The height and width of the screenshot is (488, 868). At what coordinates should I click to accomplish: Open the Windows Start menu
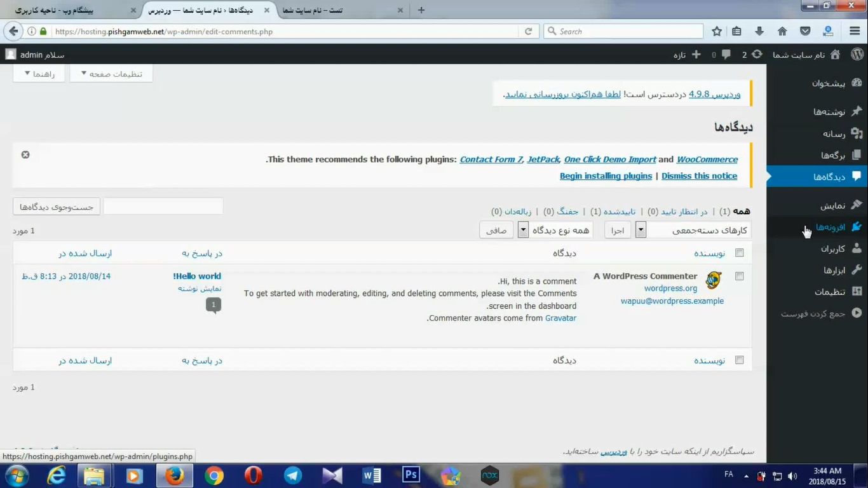[x=17, y=475]
